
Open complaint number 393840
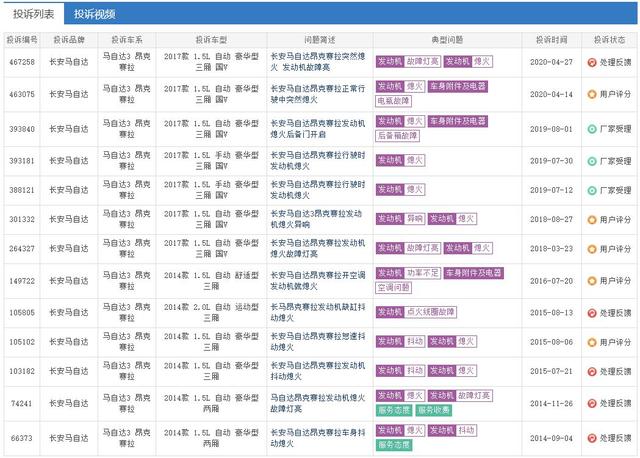22,129
